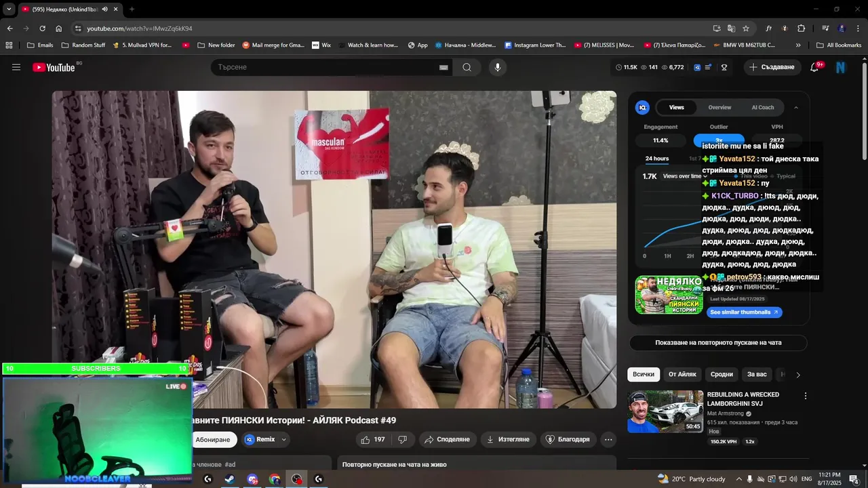Dislike the video with thumbs down
Image resolution: width=868 pixels, height=488 pixels.
tap(403, 440)
